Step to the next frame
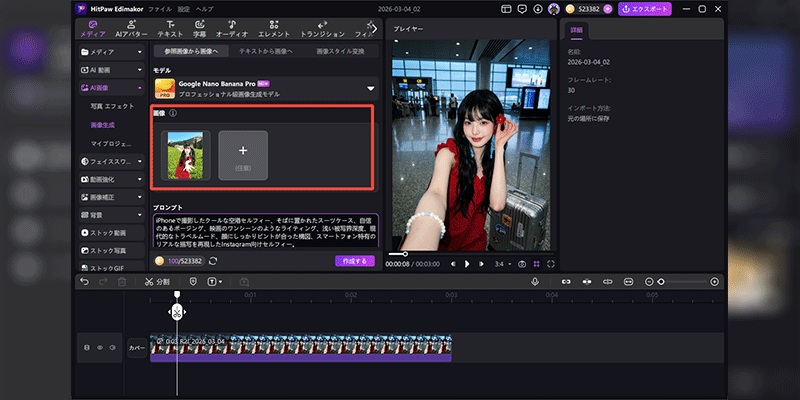The image size is (800, 400). pos(481,264)
